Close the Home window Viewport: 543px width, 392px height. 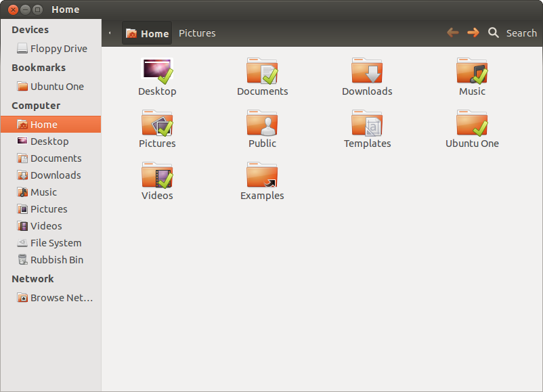click(13, 9)
